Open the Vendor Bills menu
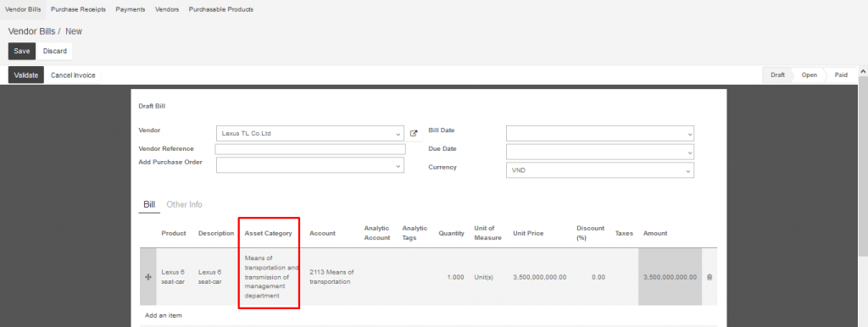 click(x=23, y=9)
